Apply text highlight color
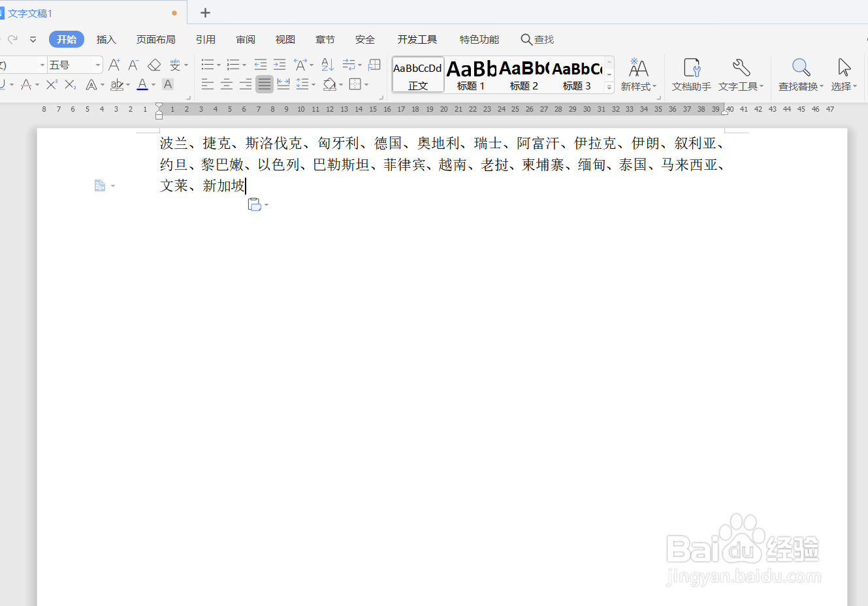The image size is (868, 606). click(x=117, y=84)
